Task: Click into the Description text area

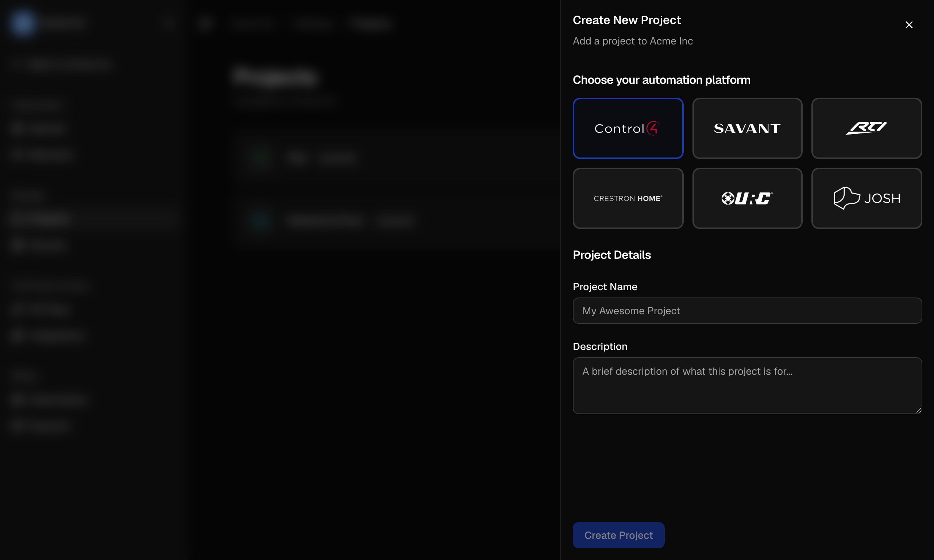Action: (747, 386)
